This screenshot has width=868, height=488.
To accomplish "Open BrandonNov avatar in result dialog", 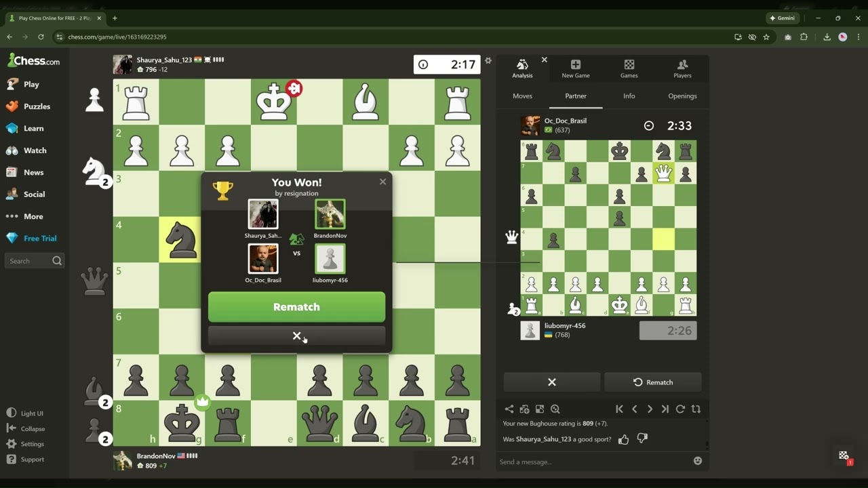I will tap(330, 215).
